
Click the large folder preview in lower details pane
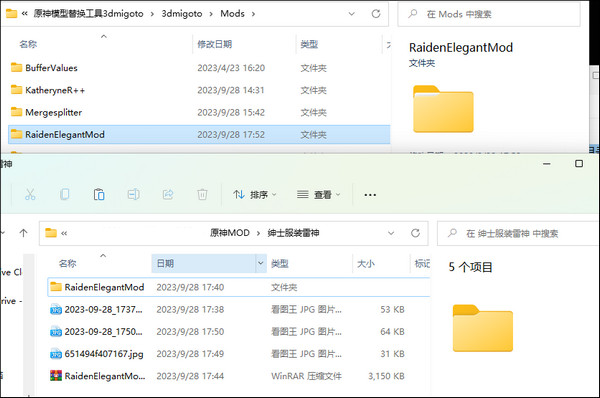[483, 328]
